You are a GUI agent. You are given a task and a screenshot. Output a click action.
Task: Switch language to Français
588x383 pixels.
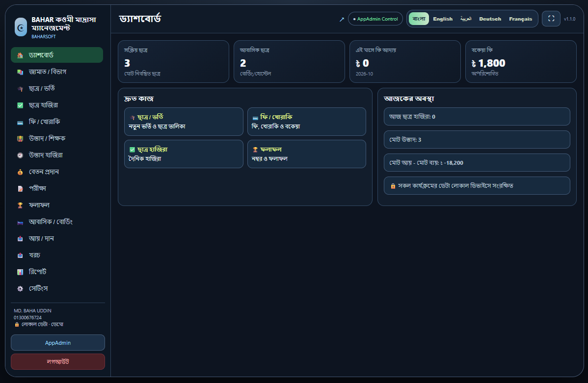(520, 19)
